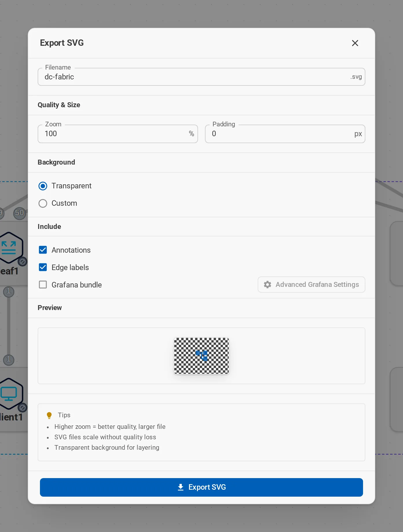Click the Include section heading
This screenshot has height=532, width=403.
[x=49, y=227]
